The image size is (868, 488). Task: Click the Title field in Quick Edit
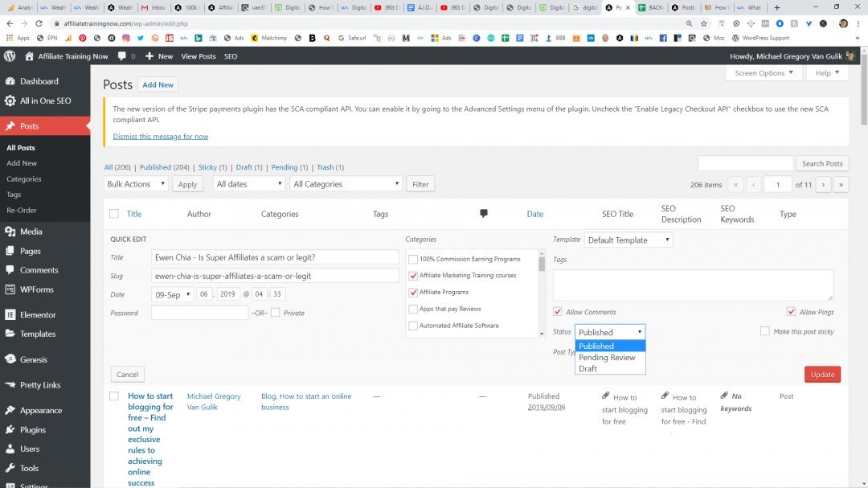tap(275, 257)
